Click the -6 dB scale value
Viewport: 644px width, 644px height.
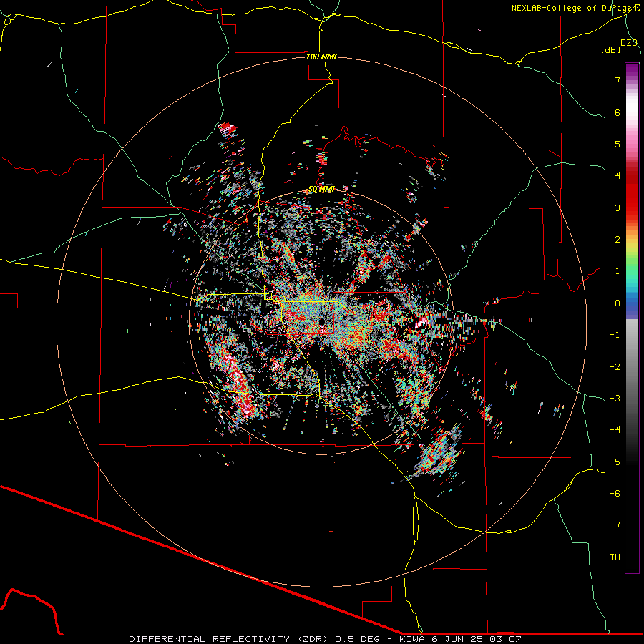(615, 494)
